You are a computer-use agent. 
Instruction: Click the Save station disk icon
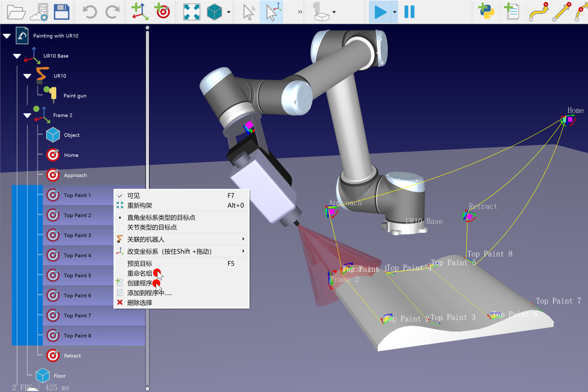(x=61, y=12)
